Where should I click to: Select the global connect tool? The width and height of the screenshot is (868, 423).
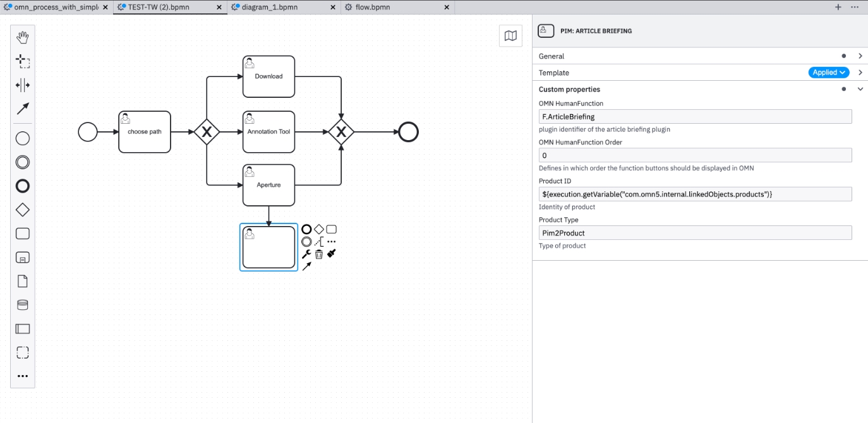[x=23, y=109]
